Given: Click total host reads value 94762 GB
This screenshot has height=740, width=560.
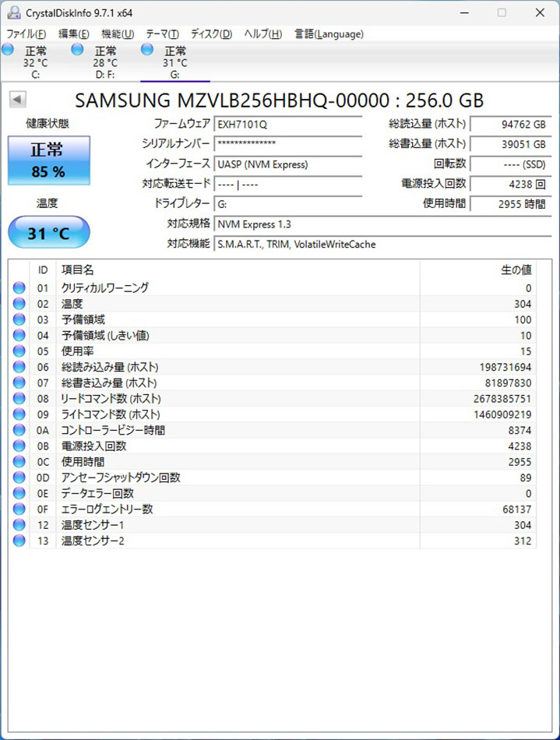Looking at the screenshot, I should 511,125.
